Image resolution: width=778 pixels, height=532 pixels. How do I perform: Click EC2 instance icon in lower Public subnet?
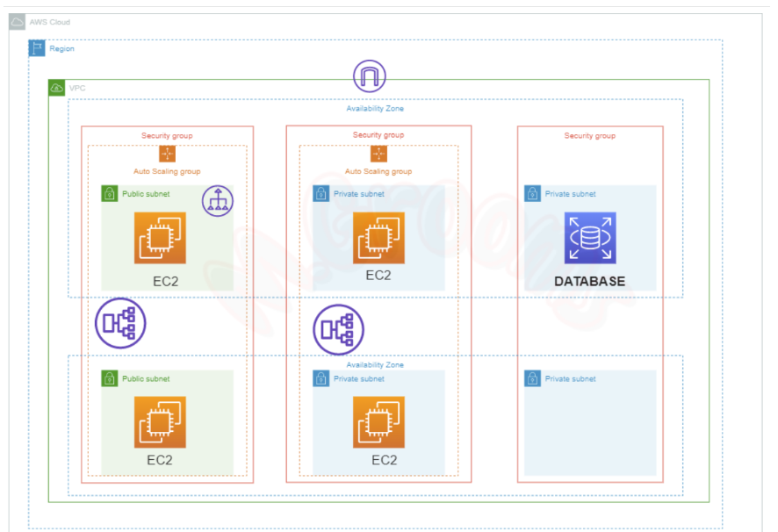pyautogui.click(x=161, y=422)
